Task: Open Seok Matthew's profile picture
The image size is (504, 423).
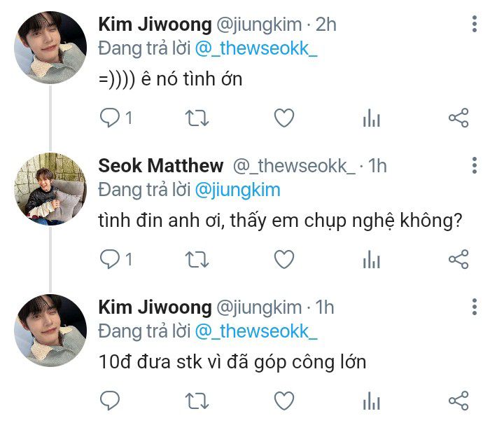Action: 50,189
